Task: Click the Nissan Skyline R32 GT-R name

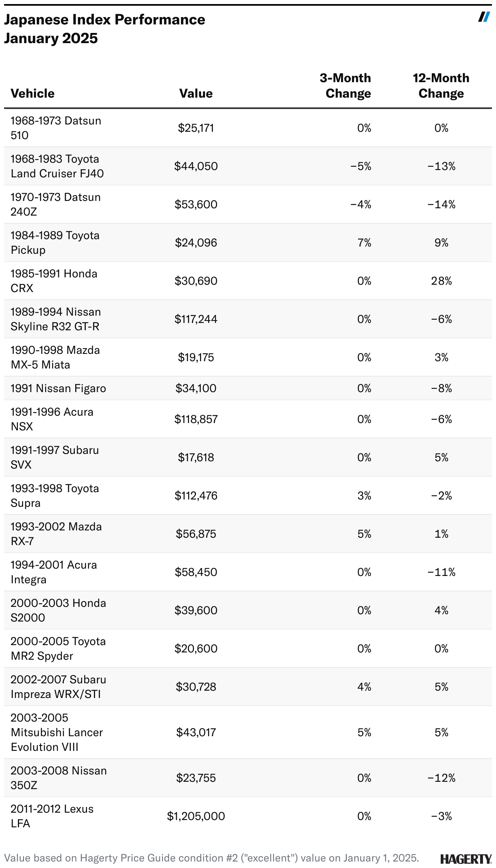Action: [x=56, y=319]
